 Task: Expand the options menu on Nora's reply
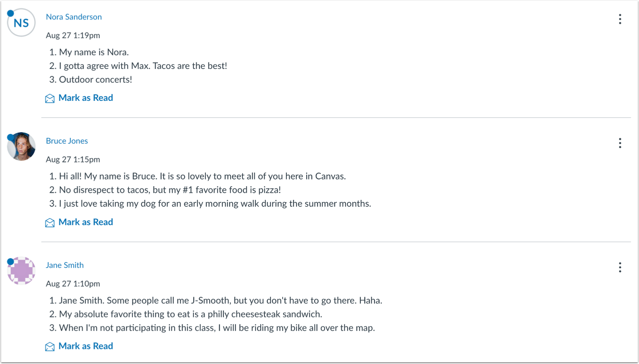[620, 19]
